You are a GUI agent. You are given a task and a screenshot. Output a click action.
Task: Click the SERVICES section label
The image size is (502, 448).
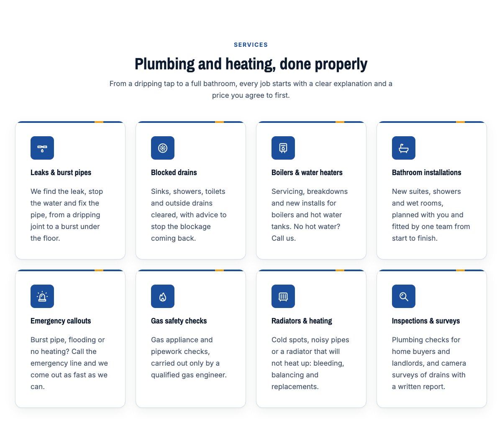tap(251, 45)
